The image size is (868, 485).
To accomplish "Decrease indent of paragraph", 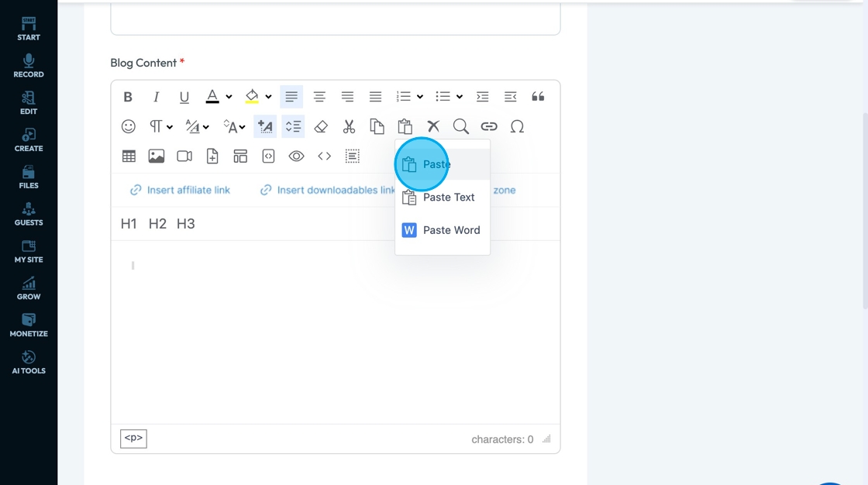I will (x=511, y=97).
